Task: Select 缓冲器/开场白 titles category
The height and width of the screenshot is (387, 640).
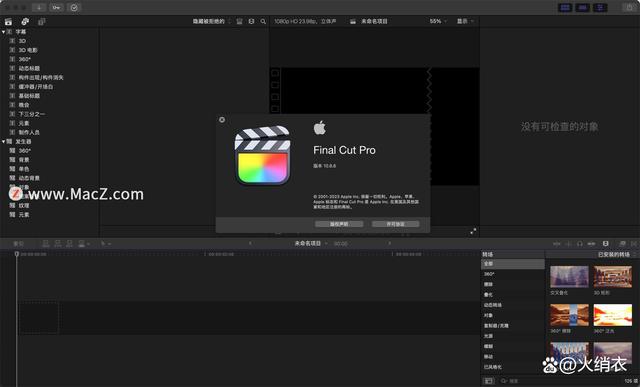Action: [36, 87]
